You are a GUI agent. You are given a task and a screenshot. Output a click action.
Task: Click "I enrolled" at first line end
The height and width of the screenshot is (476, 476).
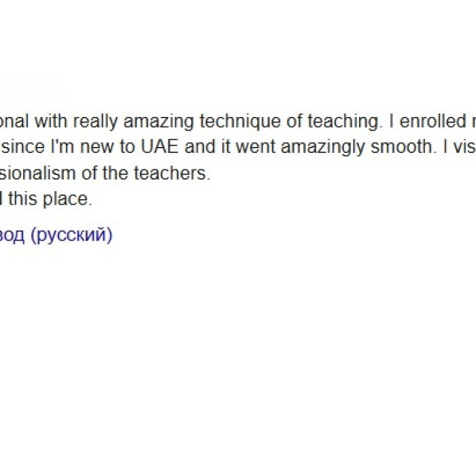[428, 121]
